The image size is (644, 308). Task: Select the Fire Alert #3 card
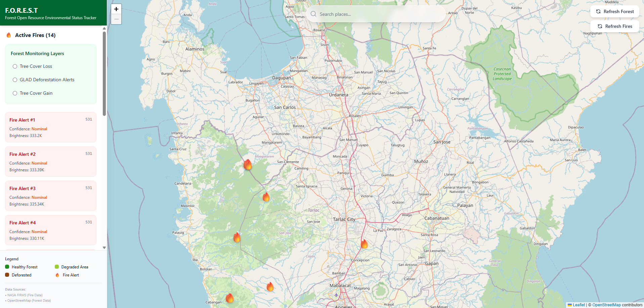pos(50,196)
